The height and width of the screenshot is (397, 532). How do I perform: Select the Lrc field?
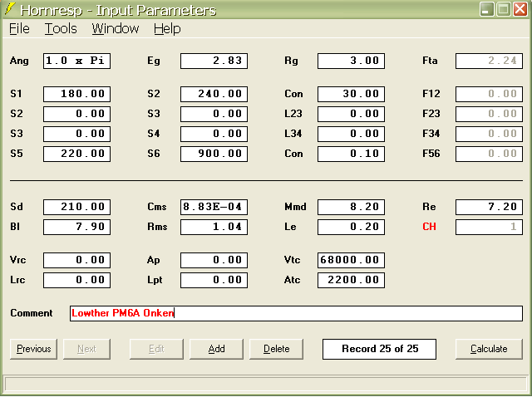click(76, 281)
